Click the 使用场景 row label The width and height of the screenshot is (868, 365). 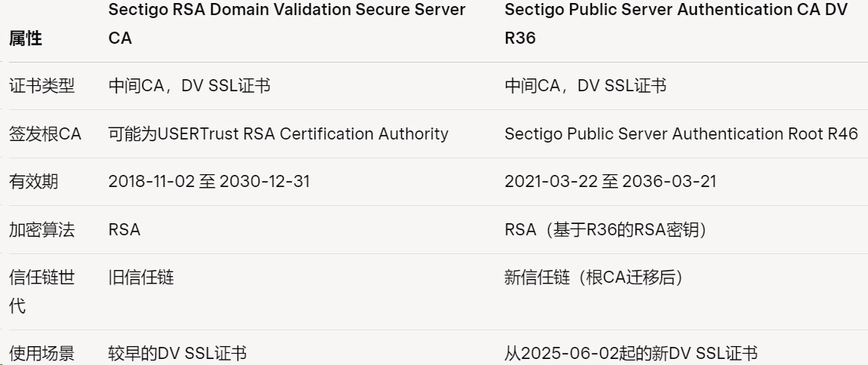point(41,353)
